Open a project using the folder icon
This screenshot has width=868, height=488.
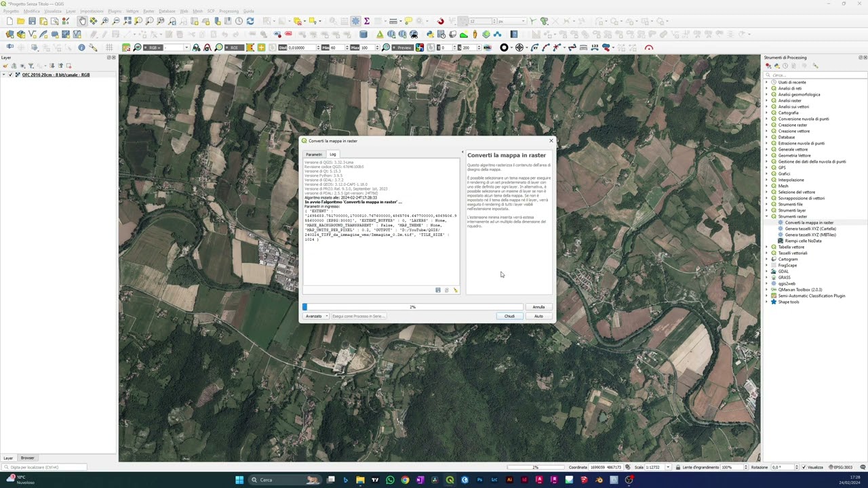pos(21,21)
